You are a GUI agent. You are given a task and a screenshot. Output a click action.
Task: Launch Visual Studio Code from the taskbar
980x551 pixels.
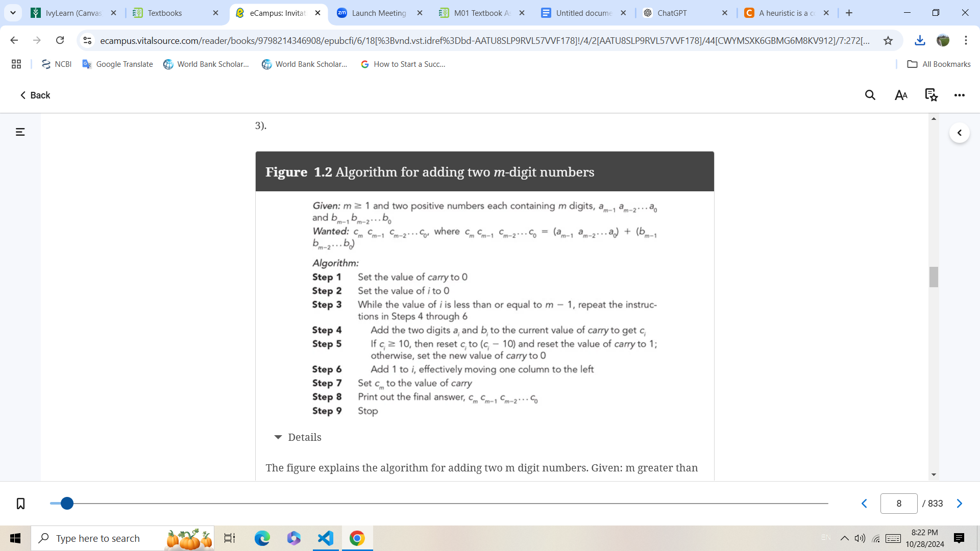click(325, 538)
